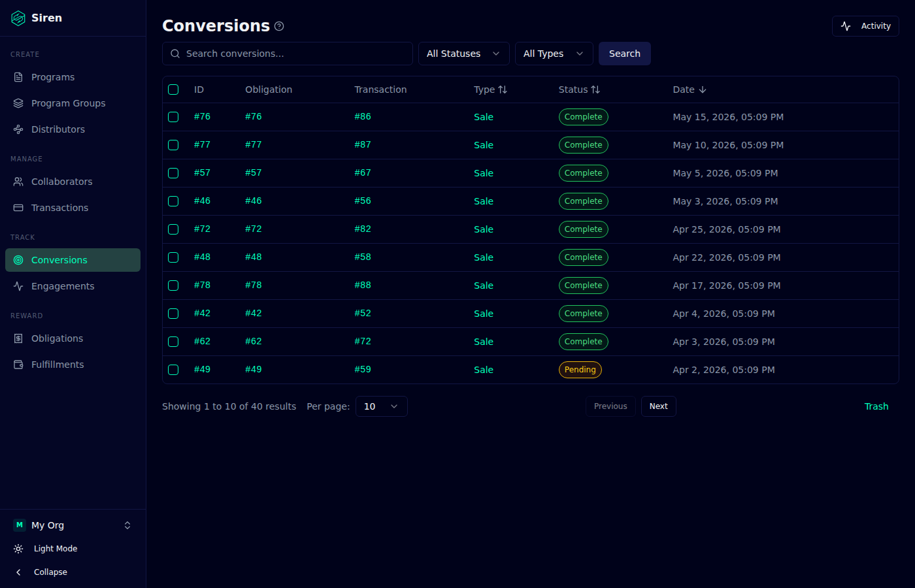915x588 pixels.
Task: Open transaction #86 link
Action: (363, 116)
